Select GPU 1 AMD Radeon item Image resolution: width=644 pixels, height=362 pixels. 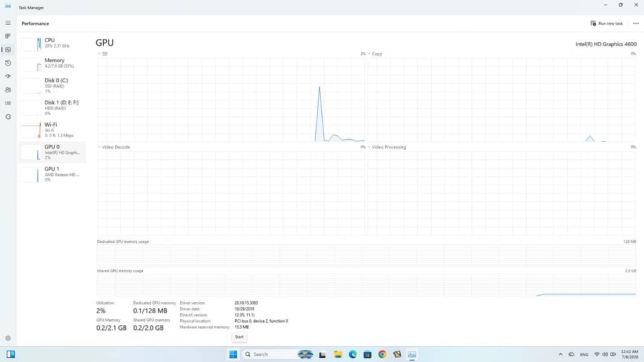coord(52,174)
